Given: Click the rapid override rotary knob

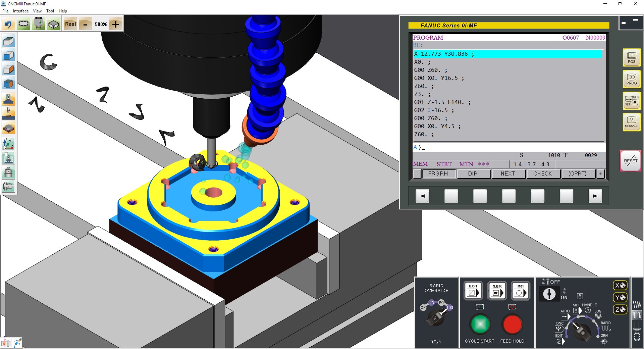Looking at the screenshot, I should [x=436, y=317].
